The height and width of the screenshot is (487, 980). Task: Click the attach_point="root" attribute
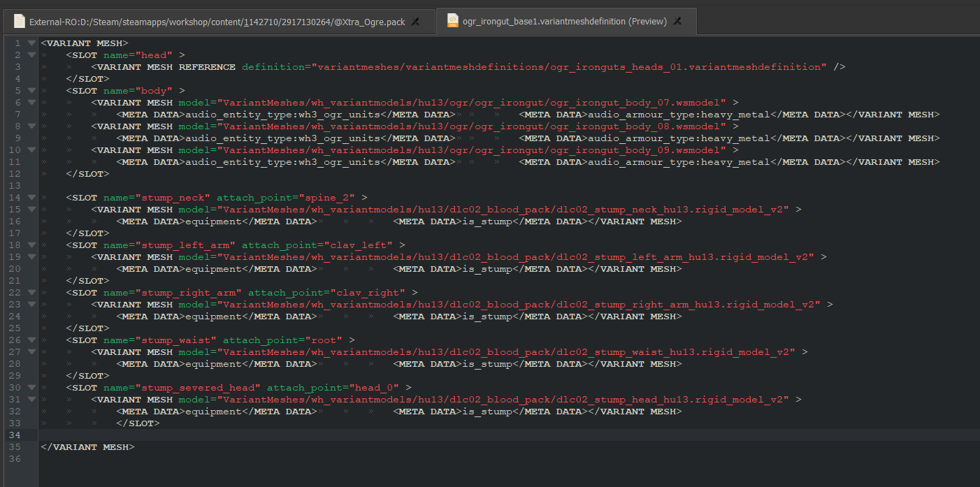coord(282,340)
